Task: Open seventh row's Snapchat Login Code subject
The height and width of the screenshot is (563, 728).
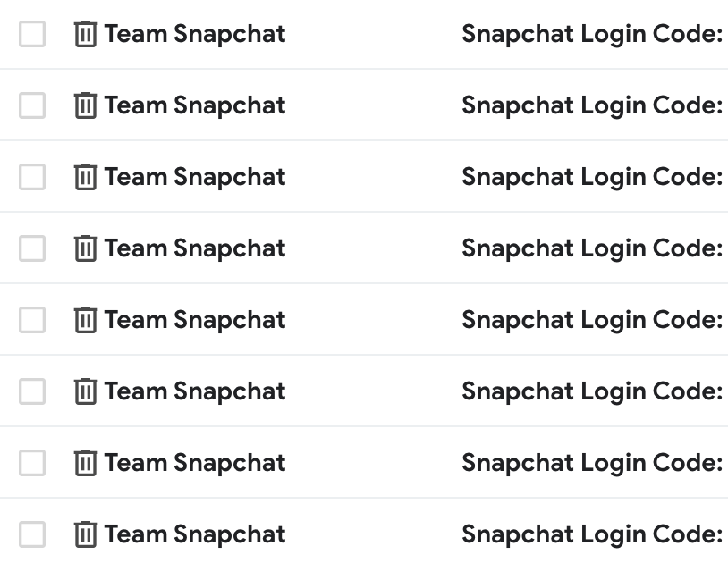Action: click(x=592, y=463)
